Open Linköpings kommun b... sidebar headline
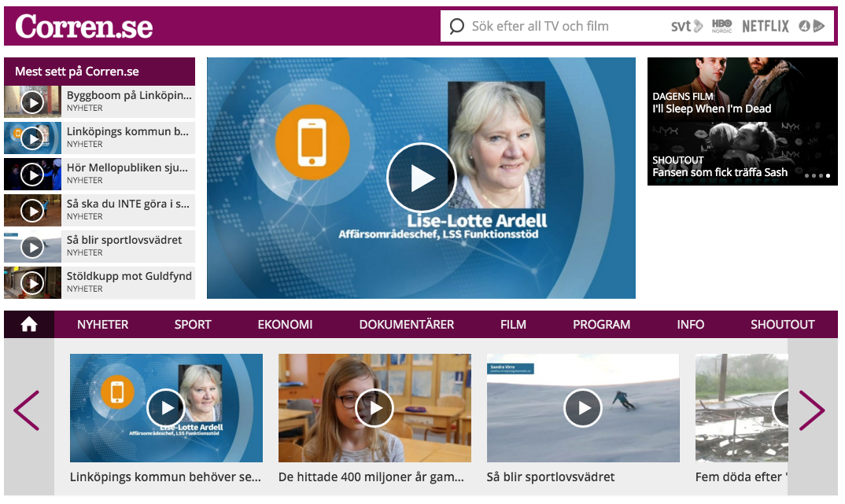Screen dimensions: 845x504 [127, 131]
